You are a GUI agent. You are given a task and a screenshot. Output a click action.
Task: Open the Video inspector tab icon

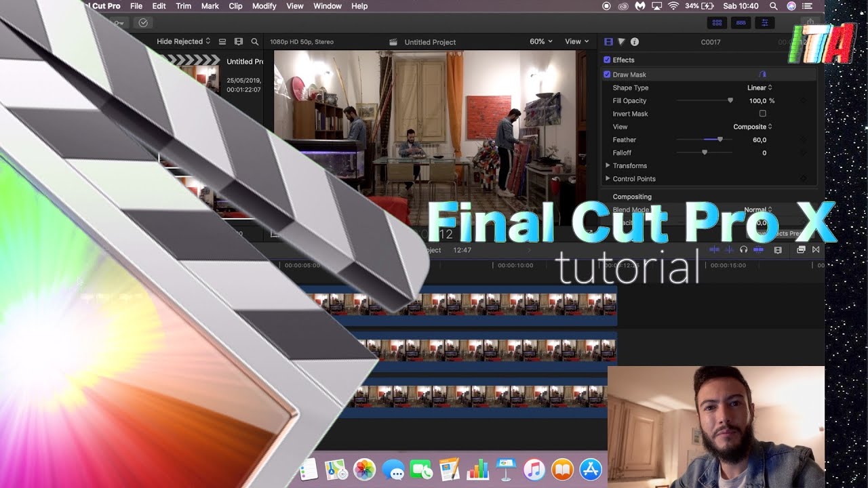(x=608, y=42)
